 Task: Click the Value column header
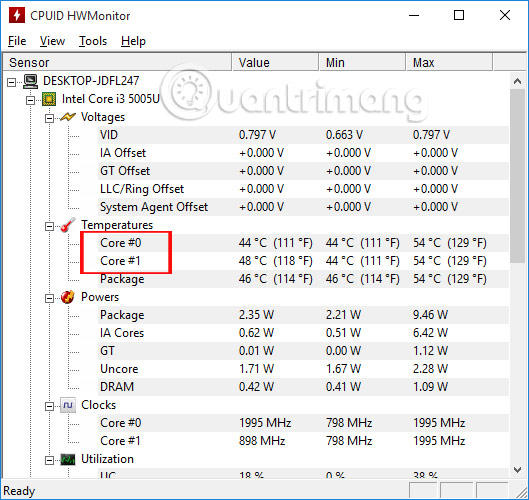(x=275, y=62)
